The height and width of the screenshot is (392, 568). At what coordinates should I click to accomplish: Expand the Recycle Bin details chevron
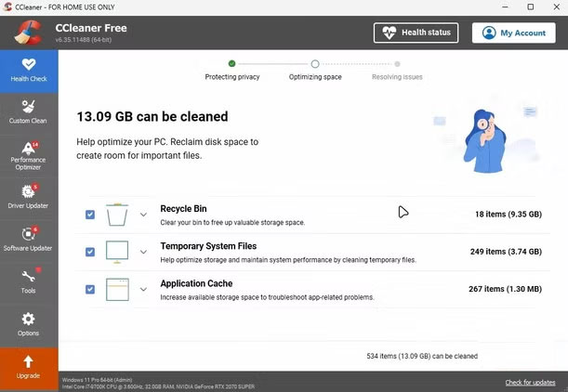(143, 215)
